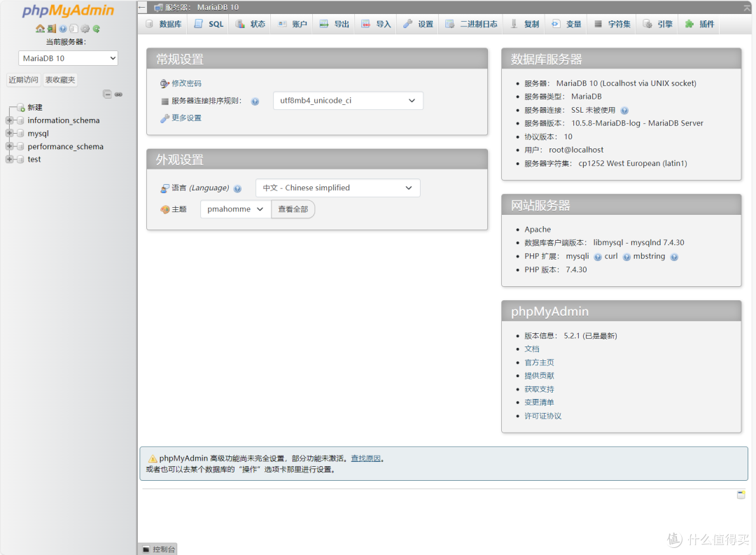
Task: Open the server connection collation dropdown
Action: click(347, 101)
